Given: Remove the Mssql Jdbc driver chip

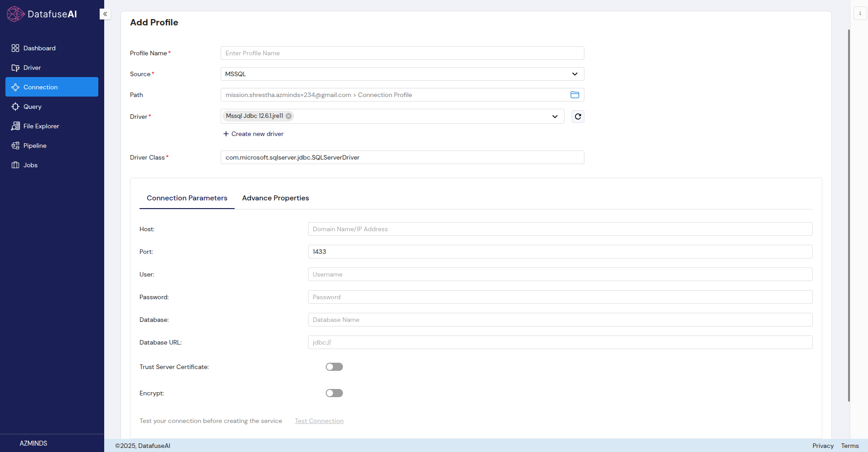Looking at the screenshot, I should click(x=289, y=116).
